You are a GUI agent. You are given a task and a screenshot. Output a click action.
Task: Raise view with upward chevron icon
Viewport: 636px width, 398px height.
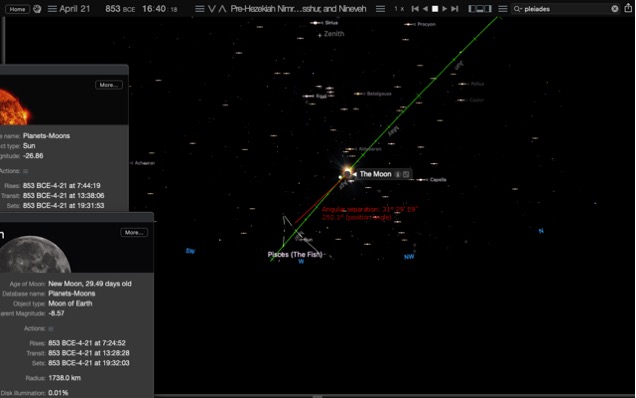pyautogui.click(x=222, y=9)
